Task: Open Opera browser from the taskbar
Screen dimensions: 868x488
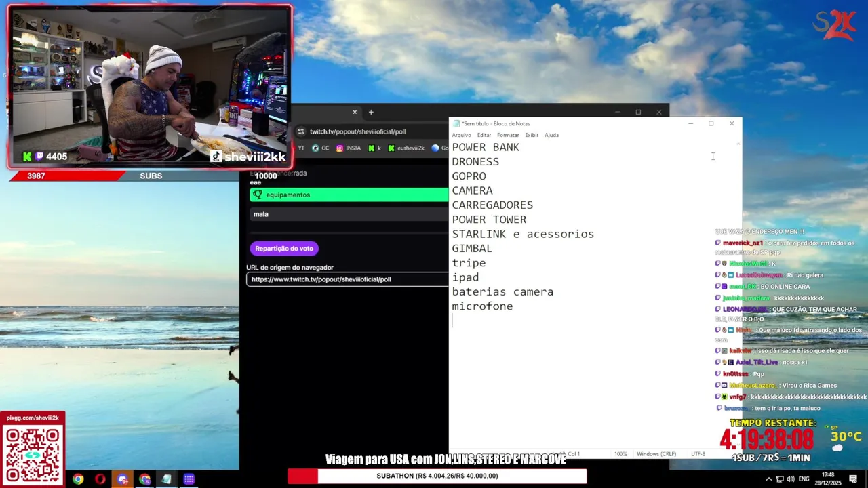Action: point(100,479)
